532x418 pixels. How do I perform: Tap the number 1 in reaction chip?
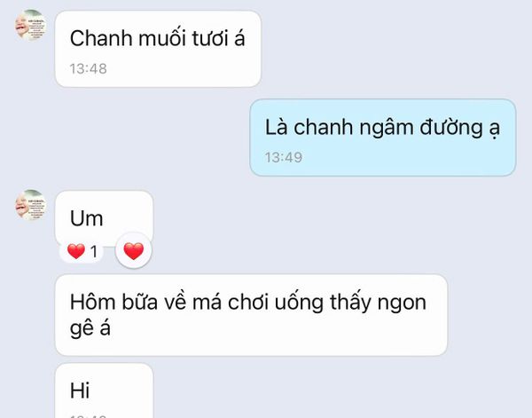click(94, 252)
